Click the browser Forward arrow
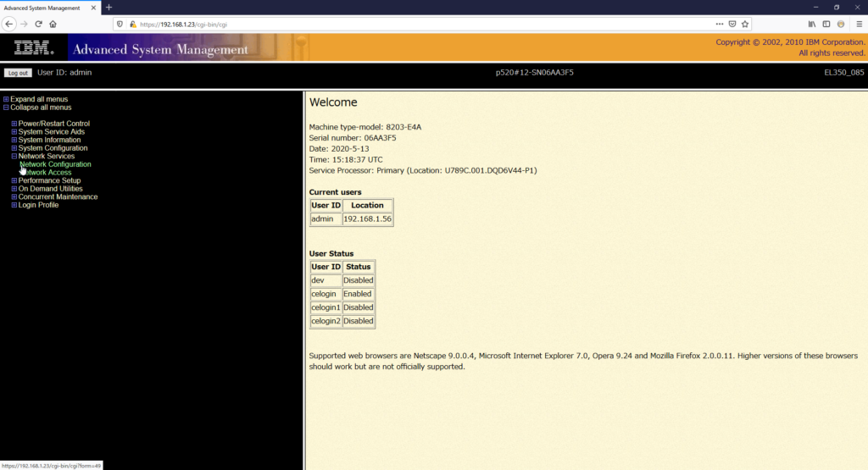 tap(24, 24)
